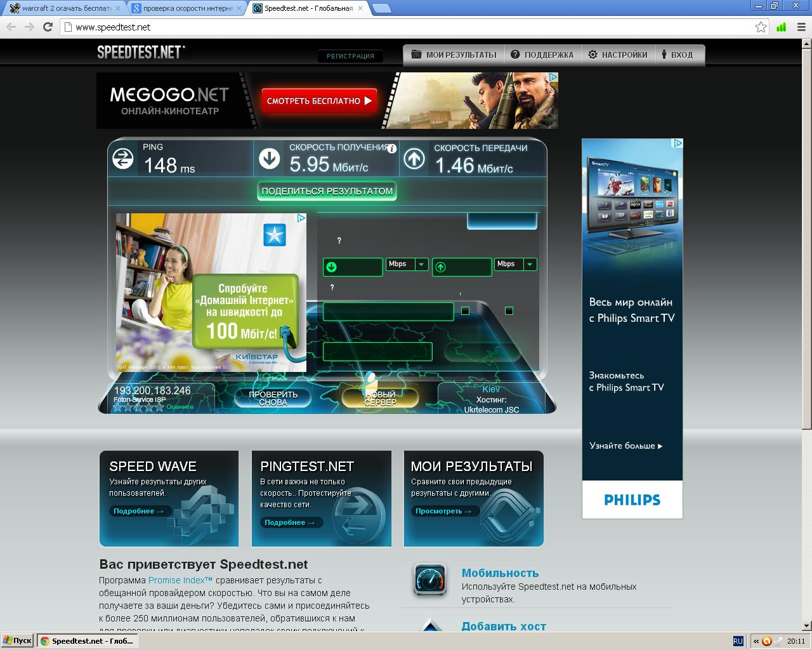
Task: Close the Speedtest.net tab
Action: pyautogui.click(x=360, y=8)
